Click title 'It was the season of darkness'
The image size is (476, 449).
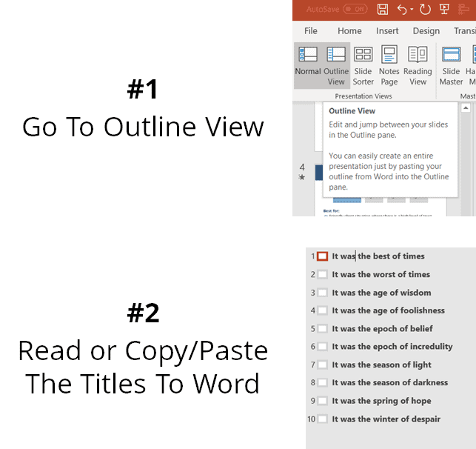pyautogui.click(x=390, y=382)
